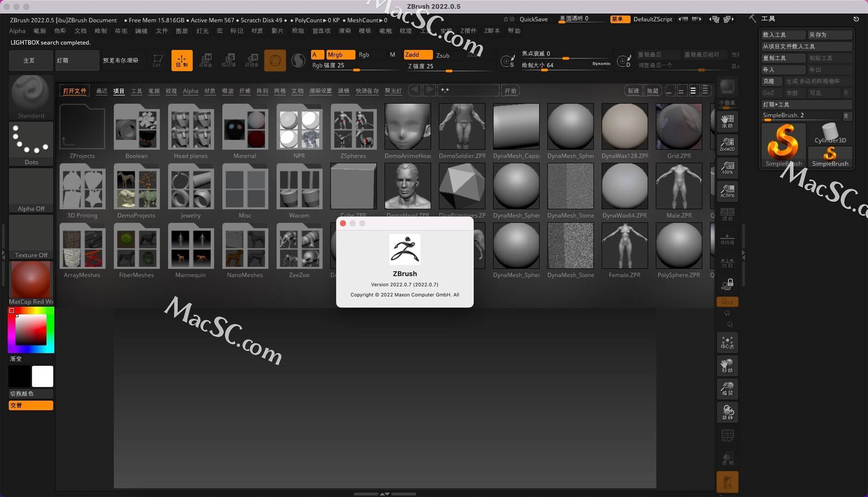Activate the Draw (绘制) mode icon
This screenshot has height=497, width=868.
[x=182, y=61]
